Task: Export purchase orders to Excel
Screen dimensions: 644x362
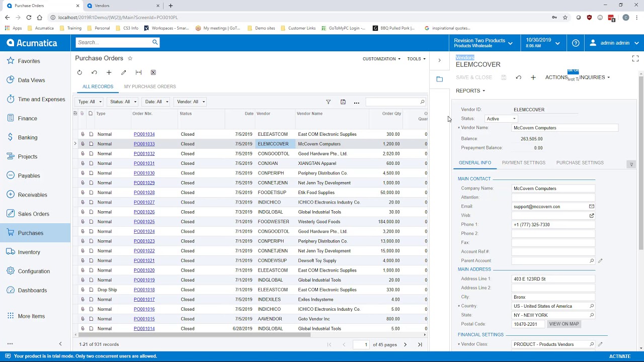Action: tap(153, 72)
